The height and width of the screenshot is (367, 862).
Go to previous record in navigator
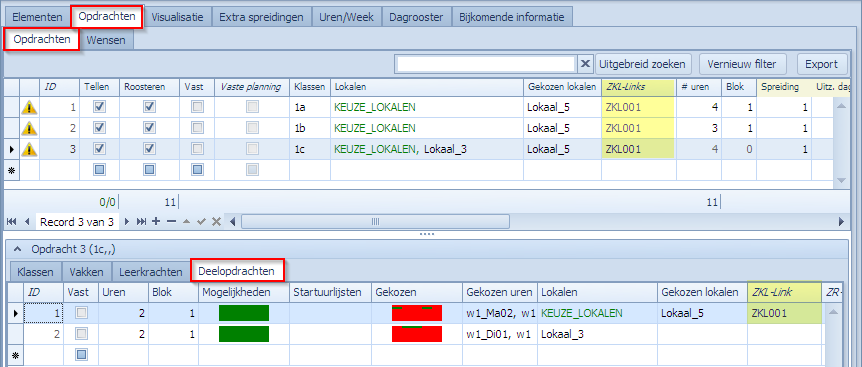tap(26, 221)
